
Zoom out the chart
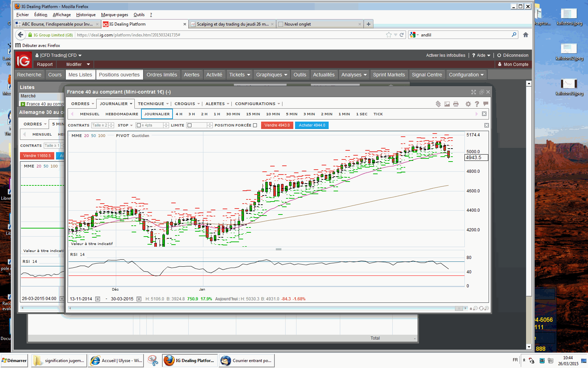tap(476, 308)
